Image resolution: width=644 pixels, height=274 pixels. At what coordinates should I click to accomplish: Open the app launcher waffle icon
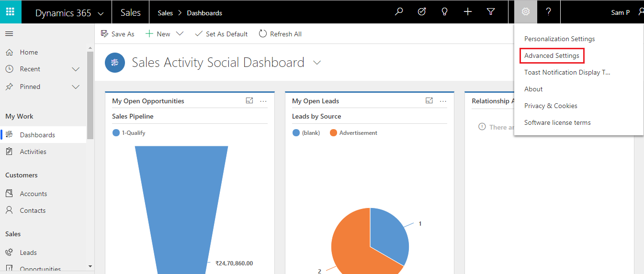(11, 12)
